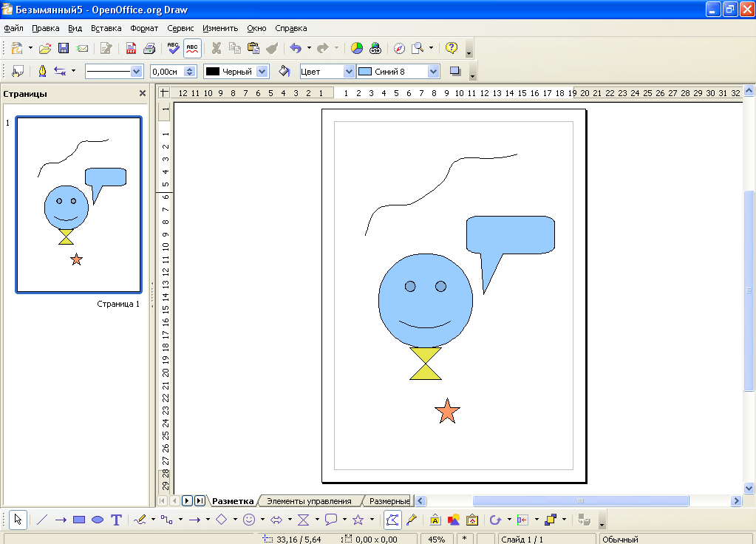Screen dimensions: 756x544
Task: Open the area style dropdown Цвет
Action: coord(349,72)
